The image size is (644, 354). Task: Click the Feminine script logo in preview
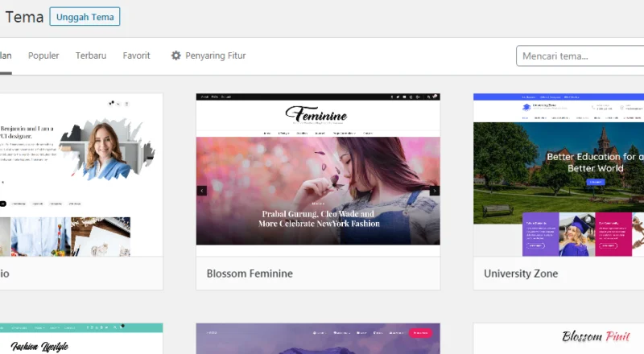(x=318, y=114)
